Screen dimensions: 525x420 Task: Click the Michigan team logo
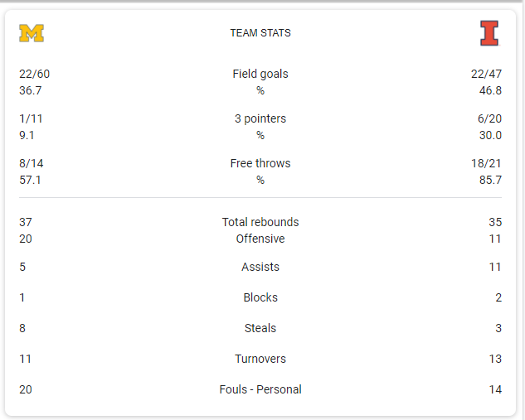tap(32, 33)
